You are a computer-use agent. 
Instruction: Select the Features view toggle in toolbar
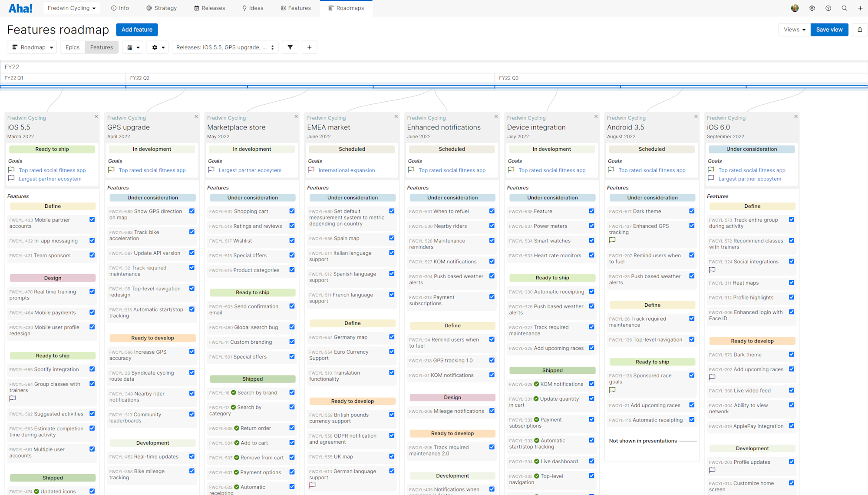102,47
